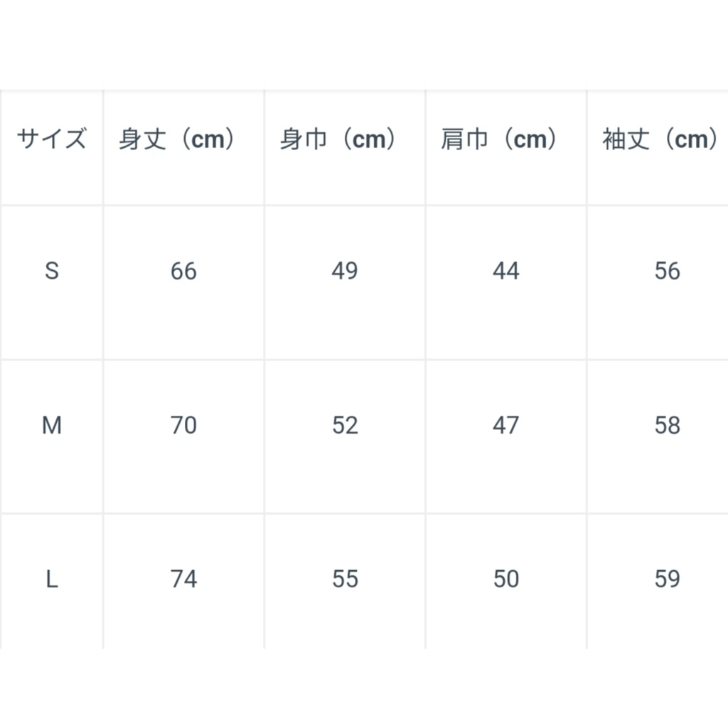Click body width value 49 for S

[345, 271]
